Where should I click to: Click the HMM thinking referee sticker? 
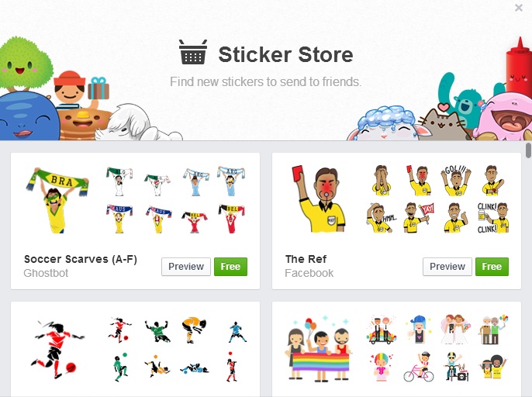tap(382, 218)
